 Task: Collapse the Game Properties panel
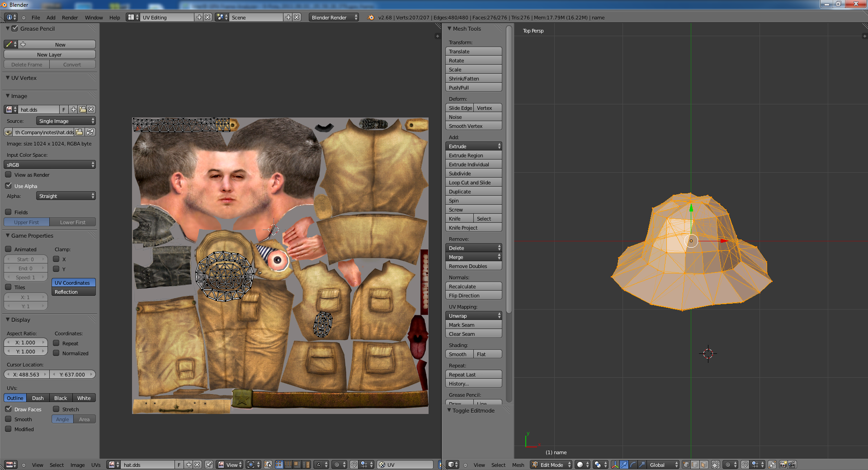tap(8, 235)
